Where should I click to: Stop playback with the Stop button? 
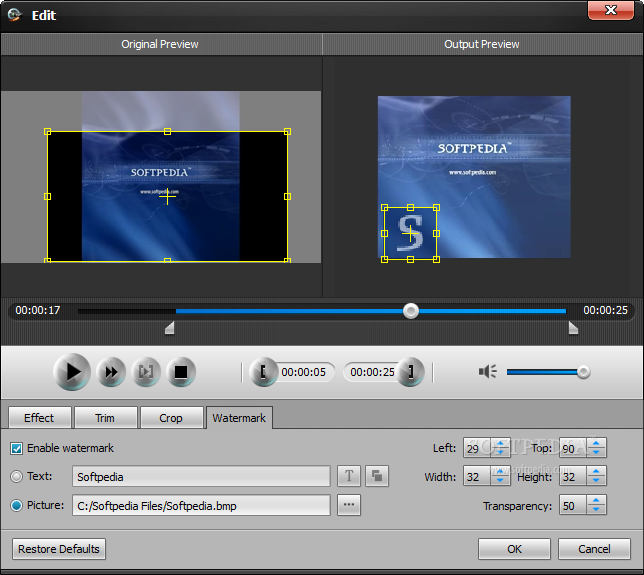(x=181, y=372)
